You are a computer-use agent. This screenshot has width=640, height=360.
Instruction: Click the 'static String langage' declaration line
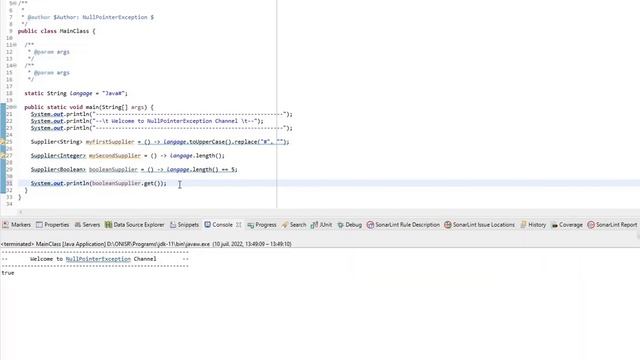coord(76,93)
